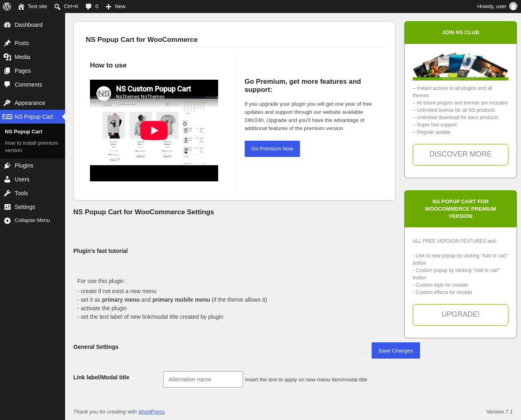The image size is (521, 420).
Task: Click the activate the plugin instruction line
Action: [x=102, y=308]
